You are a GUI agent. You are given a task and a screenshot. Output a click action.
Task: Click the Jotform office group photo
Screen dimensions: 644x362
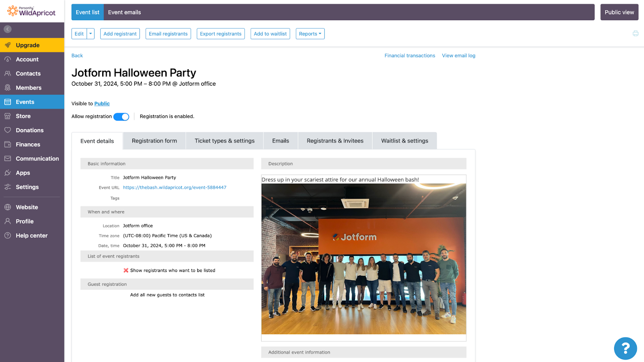tap(364, 259)
